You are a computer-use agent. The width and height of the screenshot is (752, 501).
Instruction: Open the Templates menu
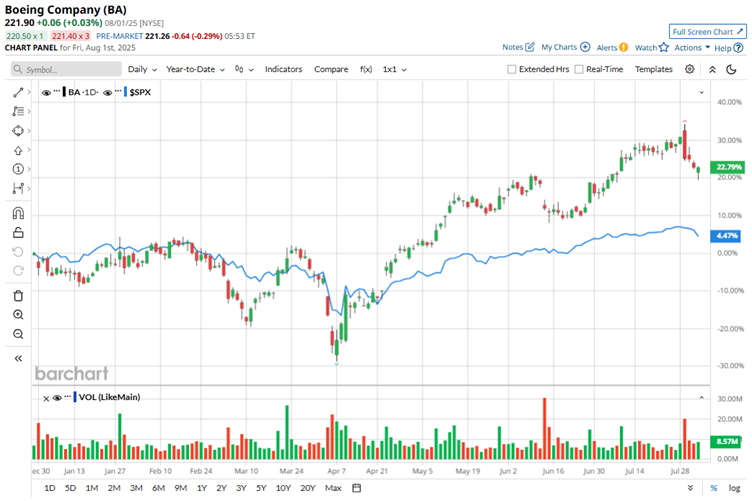coord(654,69)
